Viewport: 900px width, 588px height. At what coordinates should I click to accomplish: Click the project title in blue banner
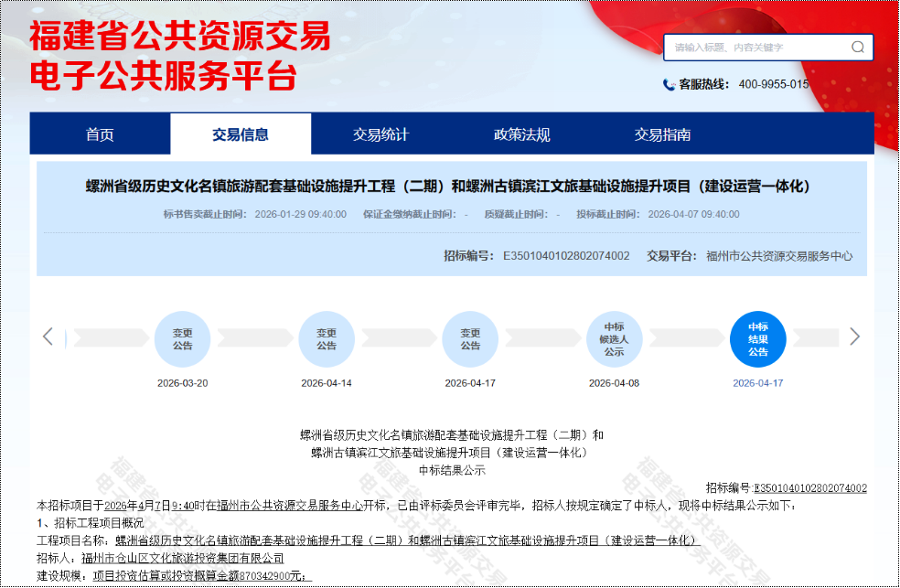(448, 186)
